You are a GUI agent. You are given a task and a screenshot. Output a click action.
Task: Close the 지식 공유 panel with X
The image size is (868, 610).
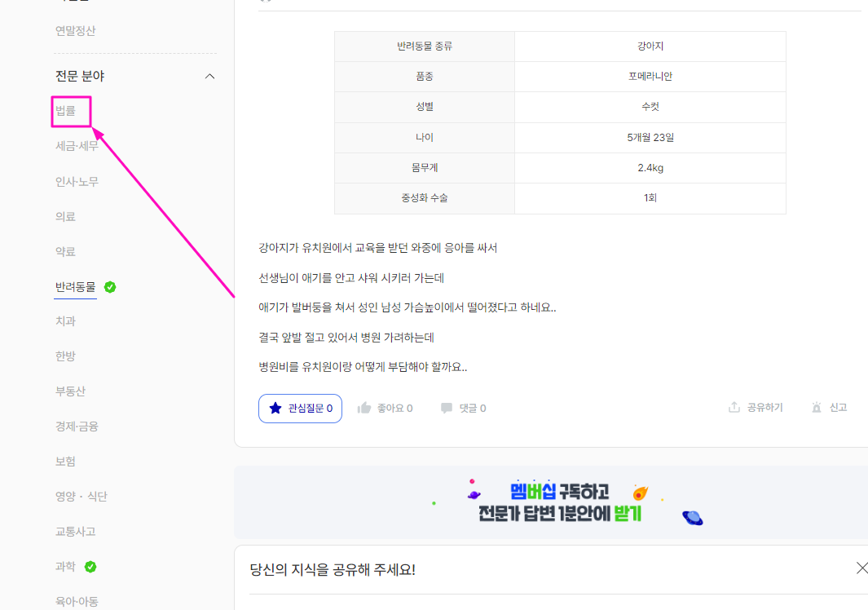[861, 568]
